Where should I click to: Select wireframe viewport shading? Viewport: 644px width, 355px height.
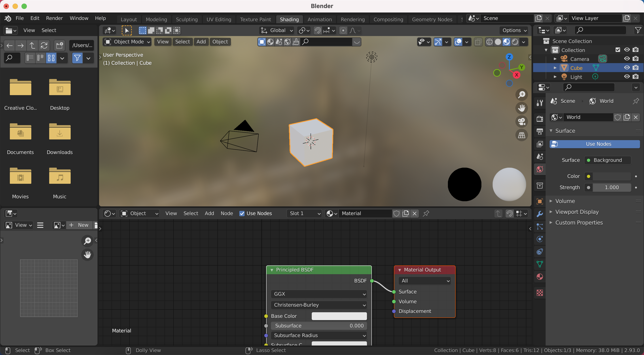point(489,42)
